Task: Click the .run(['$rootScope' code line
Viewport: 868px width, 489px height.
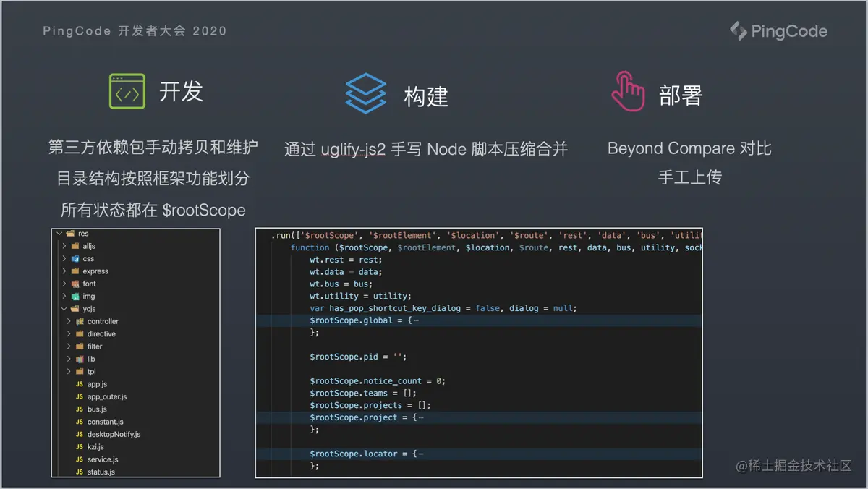Action: tap(487, 235)
